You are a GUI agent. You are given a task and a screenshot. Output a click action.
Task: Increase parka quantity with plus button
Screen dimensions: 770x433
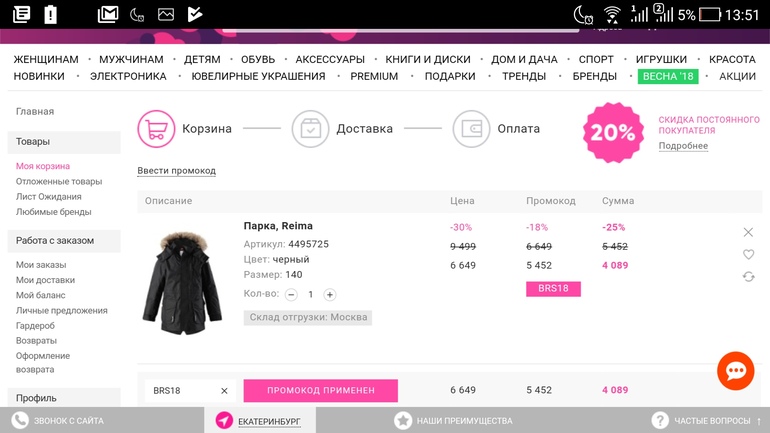330,295
